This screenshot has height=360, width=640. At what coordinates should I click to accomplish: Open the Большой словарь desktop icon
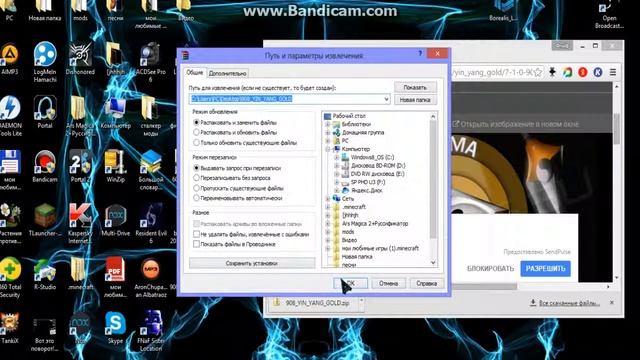click(x=151, y=170)
